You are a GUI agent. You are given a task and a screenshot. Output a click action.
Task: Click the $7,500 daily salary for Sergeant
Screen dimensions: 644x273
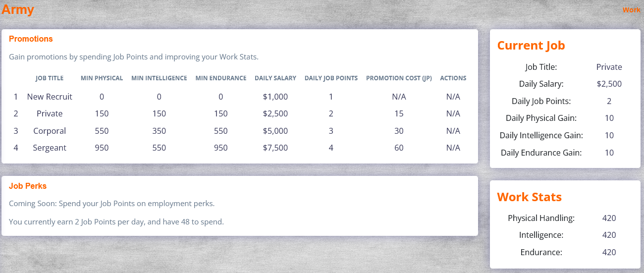tap(275, 148)
